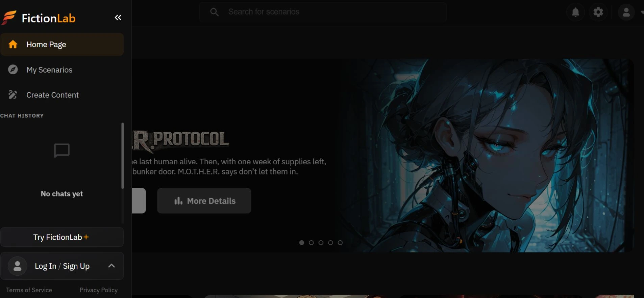This screenshot has height=298, width=644.
Task: Open More Details for the featured scenario
Action: click(204, 201)
